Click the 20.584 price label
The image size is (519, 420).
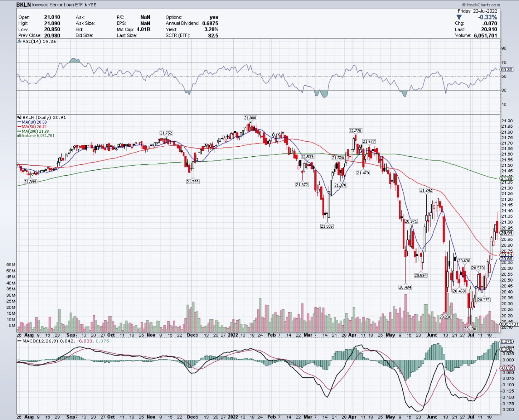(x=421, y=275)
